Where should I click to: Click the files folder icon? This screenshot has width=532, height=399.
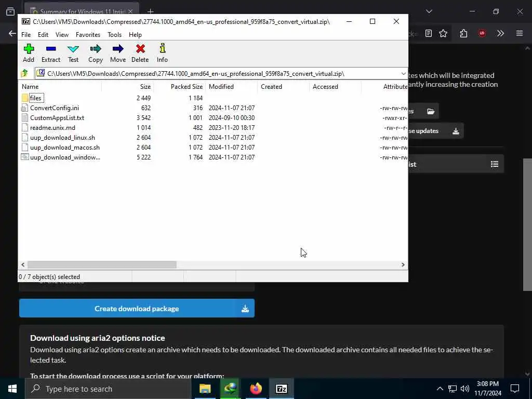tap(25, 98)
